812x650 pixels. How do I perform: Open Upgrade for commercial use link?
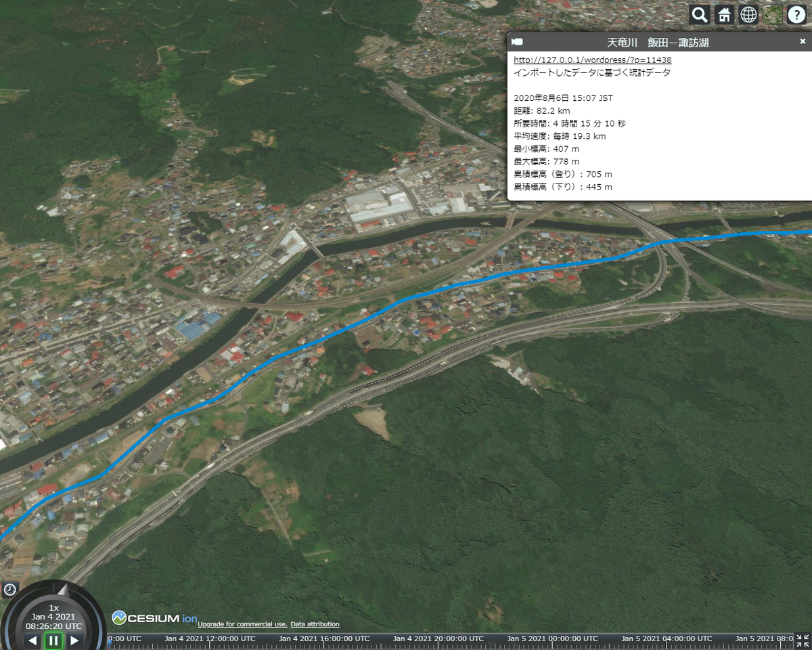click(x=242, y=624)
